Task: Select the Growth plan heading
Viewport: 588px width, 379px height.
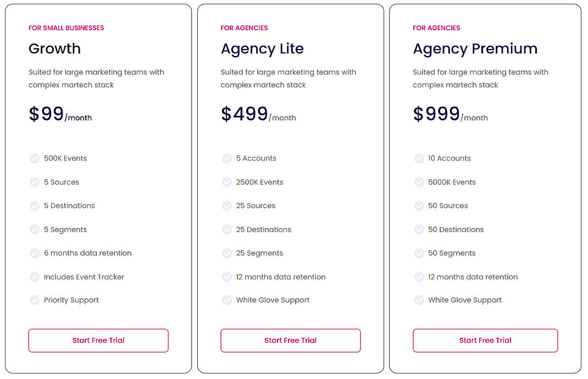Action: pos(54,49)
